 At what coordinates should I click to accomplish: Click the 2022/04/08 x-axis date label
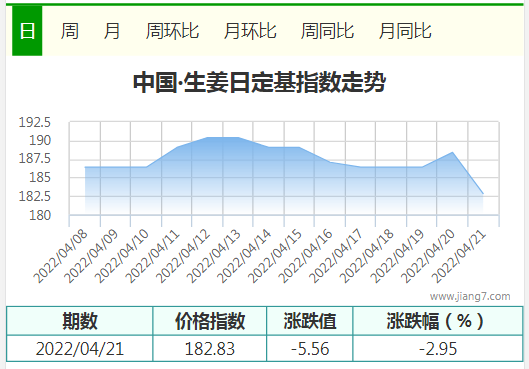[x=61, y=256]
